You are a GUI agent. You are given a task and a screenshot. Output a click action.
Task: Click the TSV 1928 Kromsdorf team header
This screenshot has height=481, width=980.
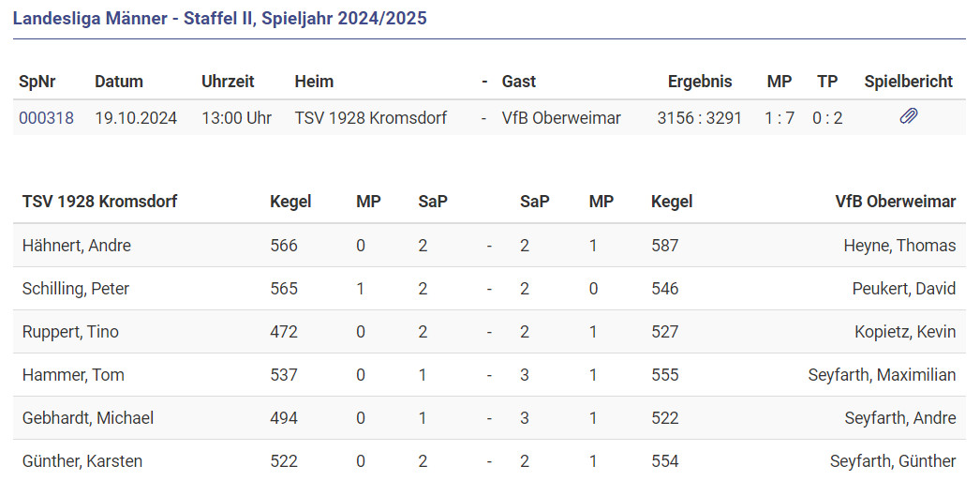(99, 202)
